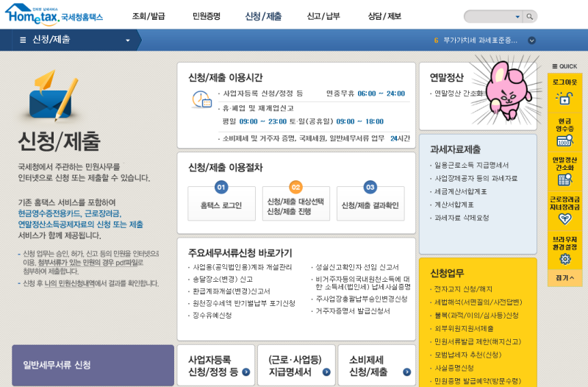
Task: Select step 02 신청/제출 대상선택 box
Action: click(x=296, y=203)
